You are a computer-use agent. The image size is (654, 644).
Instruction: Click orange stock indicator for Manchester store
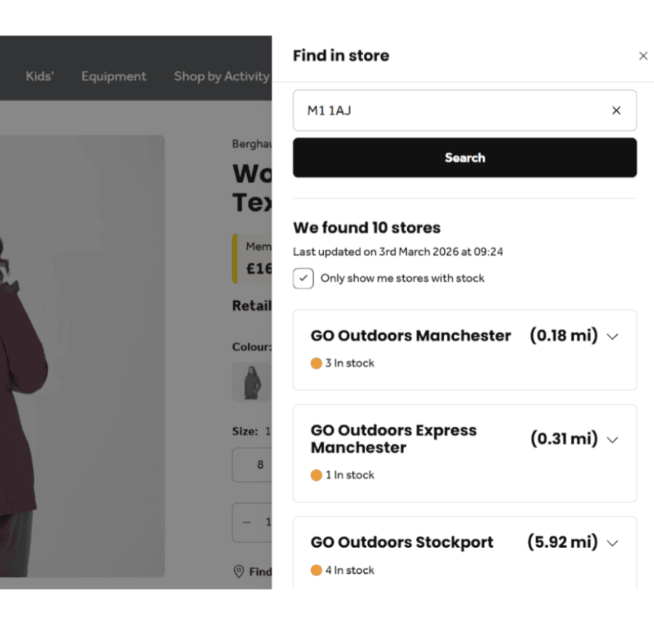click(x=316, y=364)
